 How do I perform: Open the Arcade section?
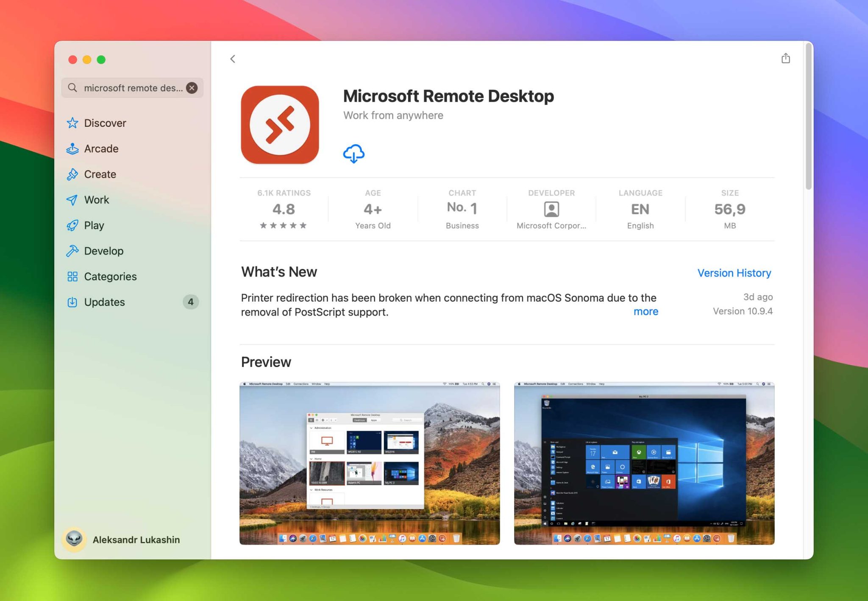click(x=101, y=148)
